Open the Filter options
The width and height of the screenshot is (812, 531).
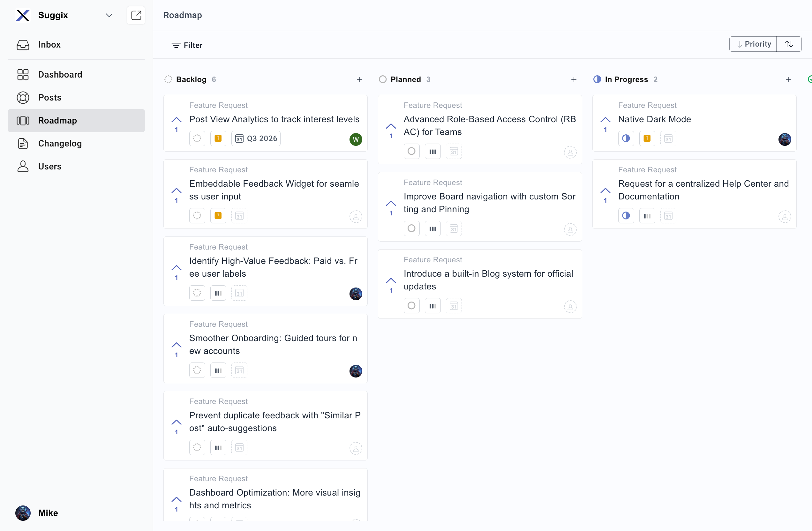pos(187,45)
